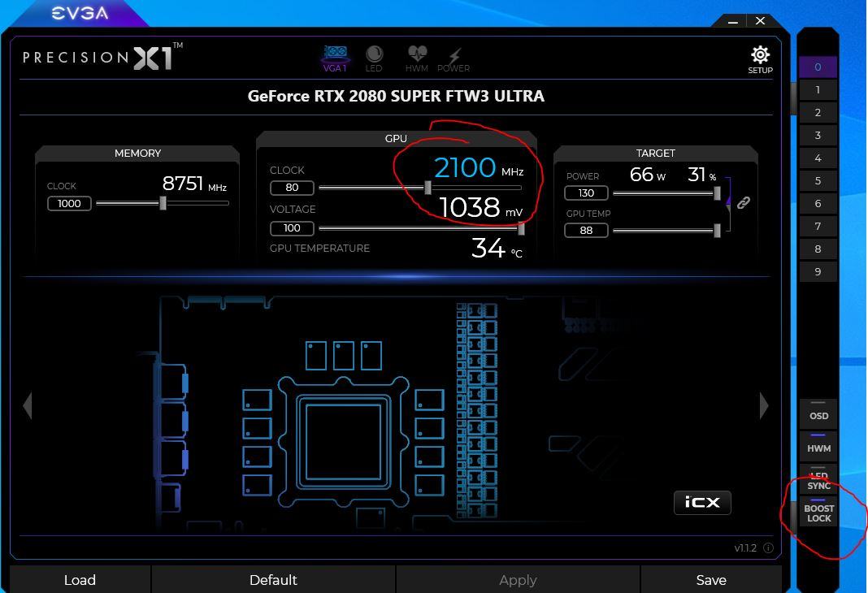Toggle OSD on-screen display
Image resolution: width=868 pixels, height=593 pixels.
[x=818, y=415]
